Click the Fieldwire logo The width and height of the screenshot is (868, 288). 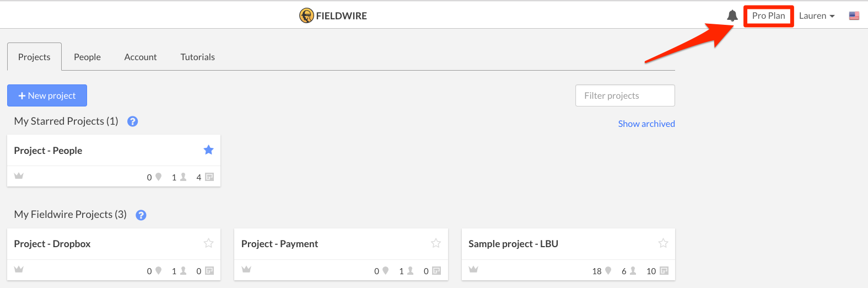[x=333, y=15]
